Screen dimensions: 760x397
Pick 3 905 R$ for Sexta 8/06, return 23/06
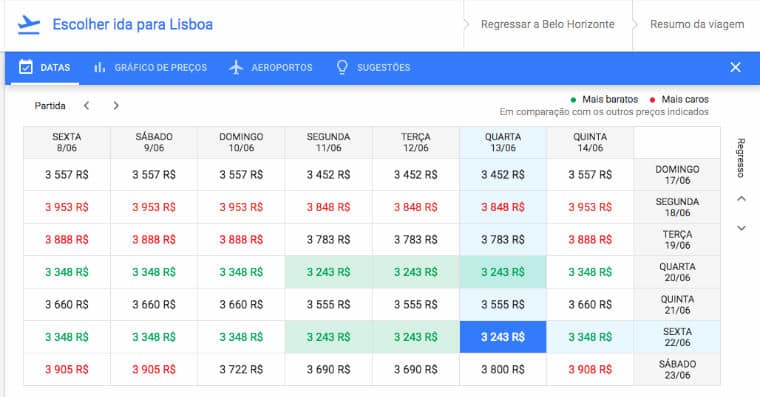click(67, 369)
